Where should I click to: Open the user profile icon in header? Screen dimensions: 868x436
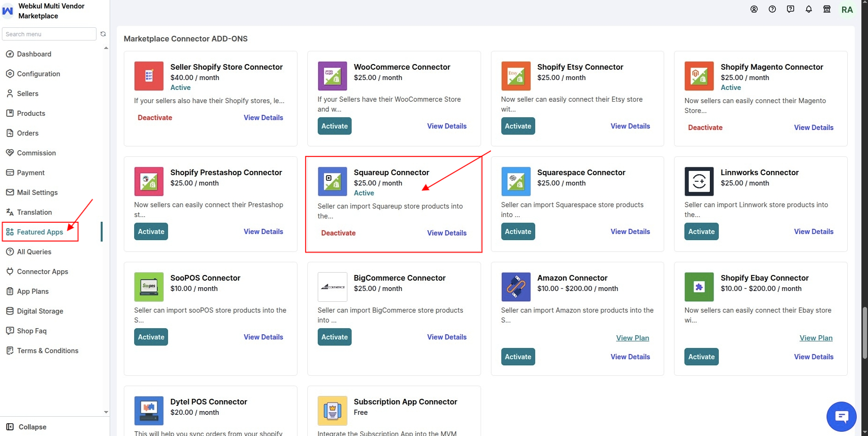754,9
